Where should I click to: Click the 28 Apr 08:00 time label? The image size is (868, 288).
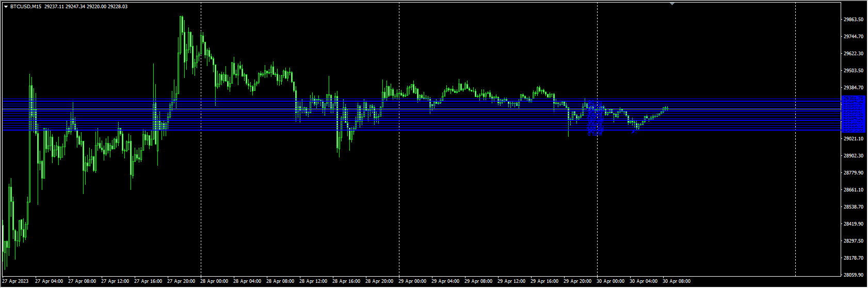coord(280,281)
